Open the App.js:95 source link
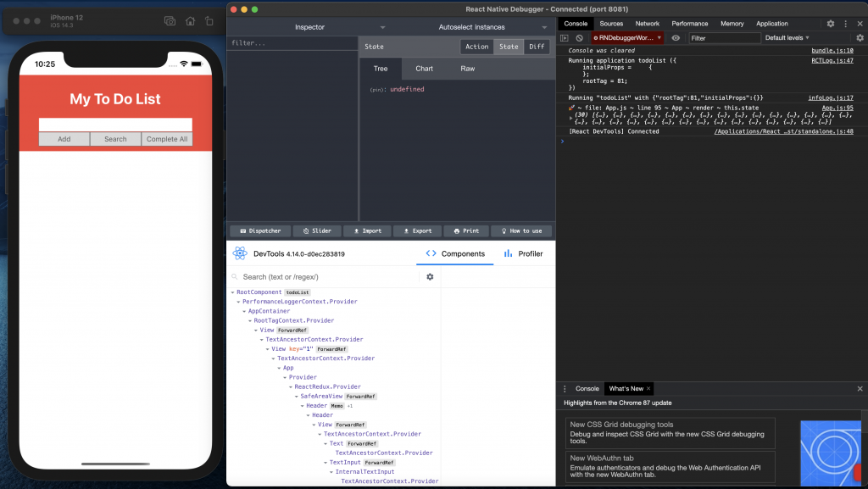 pos(837,108)
